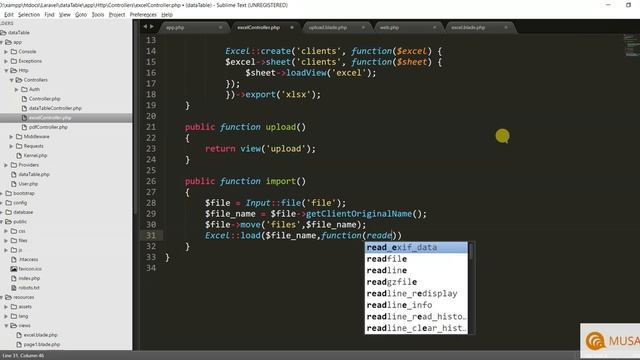Select excelController.php in the sidebar
The width and height of the screenshot is (640, 360).
[66, 118]
